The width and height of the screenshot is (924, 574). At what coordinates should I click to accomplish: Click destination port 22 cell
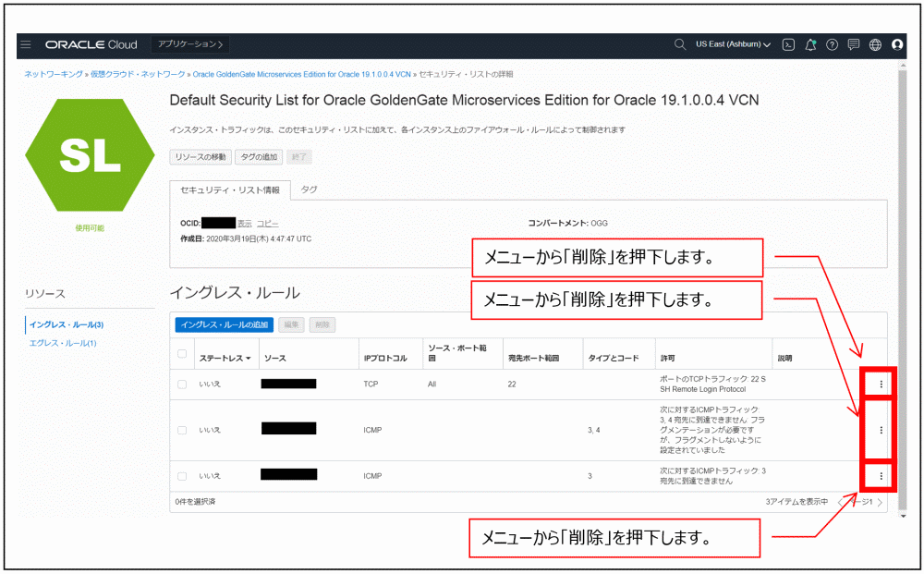512,385
